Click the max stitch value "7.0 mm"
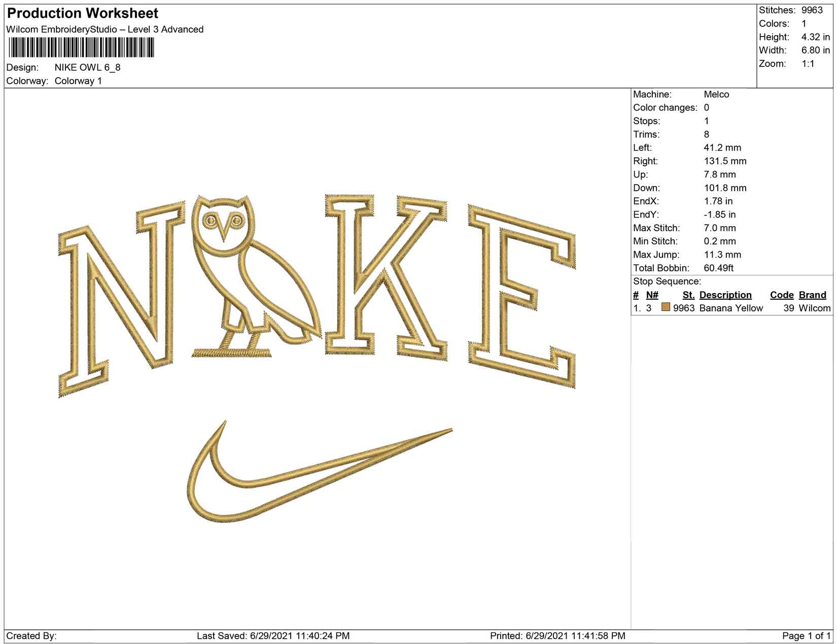The width and height of the screenshot is (837, 644). point(720,228)
